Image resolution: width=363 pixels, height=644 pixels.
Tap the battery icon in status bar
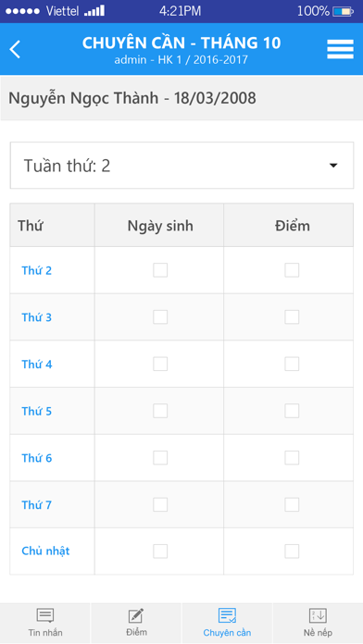(343, 11)
